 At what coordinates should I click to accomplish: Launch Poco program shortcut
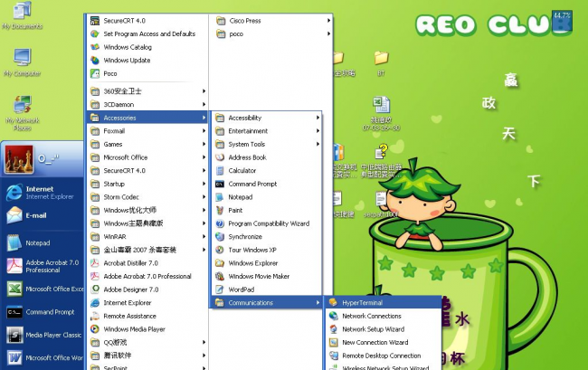147,73
